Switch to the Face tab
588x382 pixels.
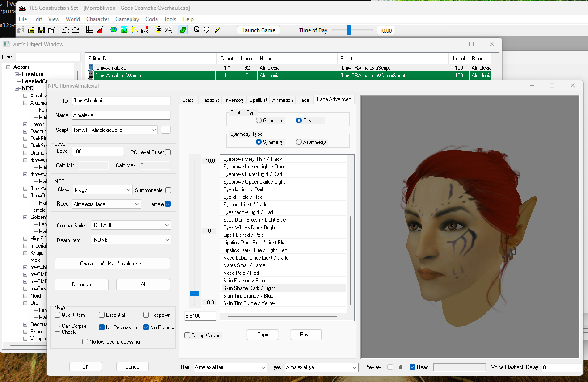[x=304, y=100]
